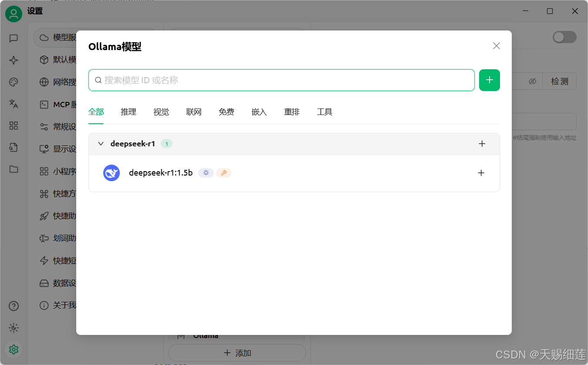Click the command icon of 快捷方式 setting

[x=44, y=194]
